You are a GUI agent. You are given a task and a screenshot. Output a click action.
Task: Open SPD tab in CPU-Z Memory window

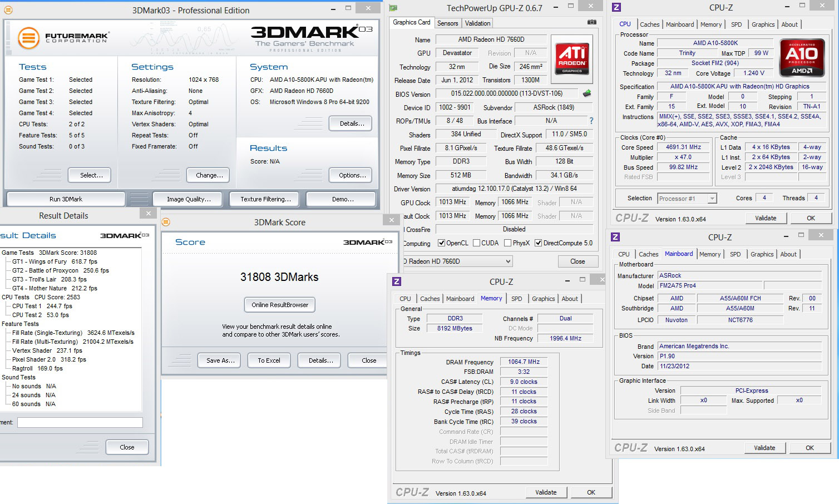coord(516,299)
